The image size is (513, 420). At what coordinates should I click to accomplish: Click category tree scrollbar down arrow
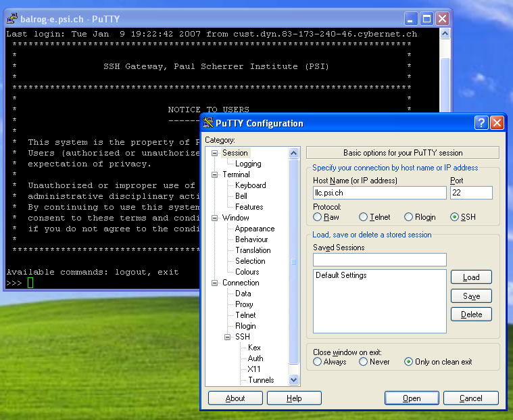294,379
